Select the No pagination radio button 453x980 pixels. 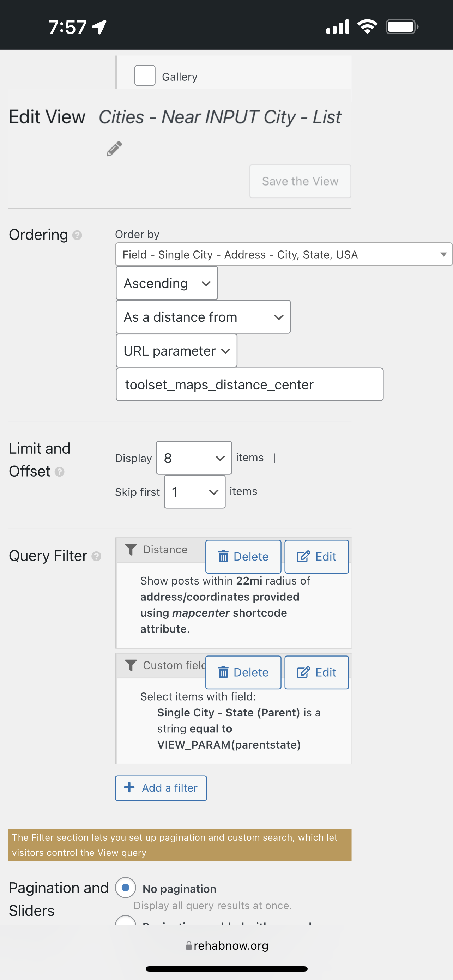[126, 887]
